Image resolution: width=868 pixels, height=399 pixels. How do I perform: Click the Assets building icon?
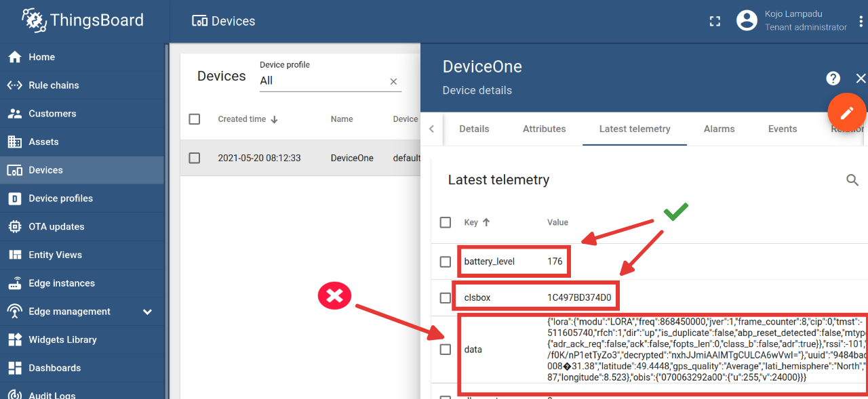[x=14, y=142]
